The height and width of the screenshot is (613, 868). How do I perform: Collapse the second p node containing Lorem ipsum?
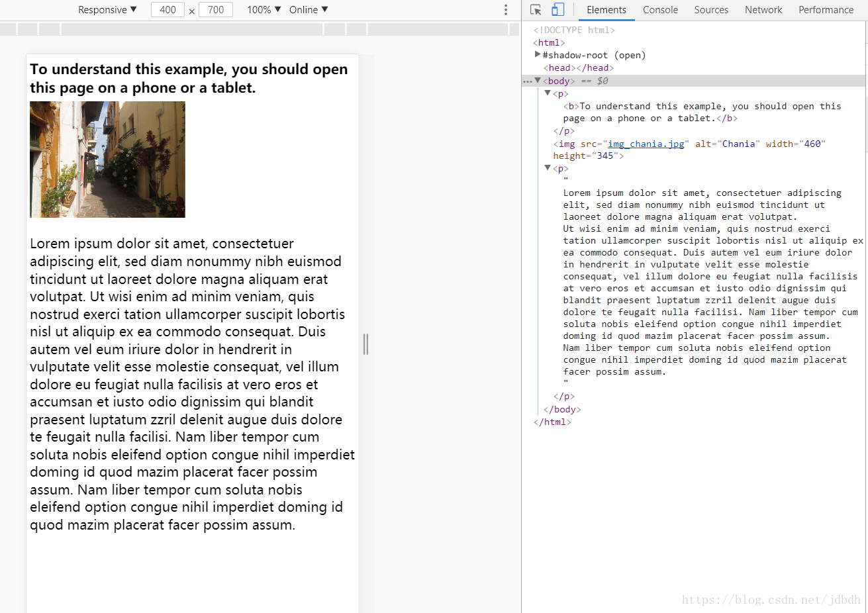coord(548,168)
